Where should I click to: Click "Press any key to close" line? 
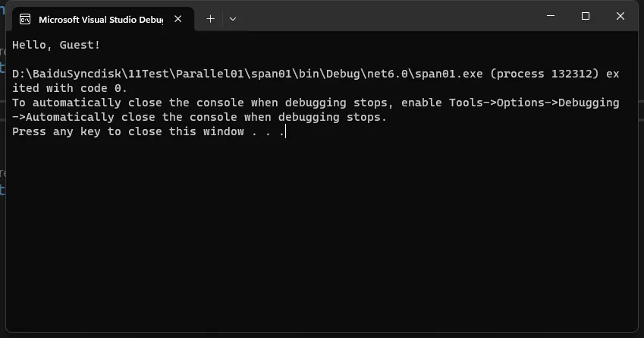click(x=149, y=131)
